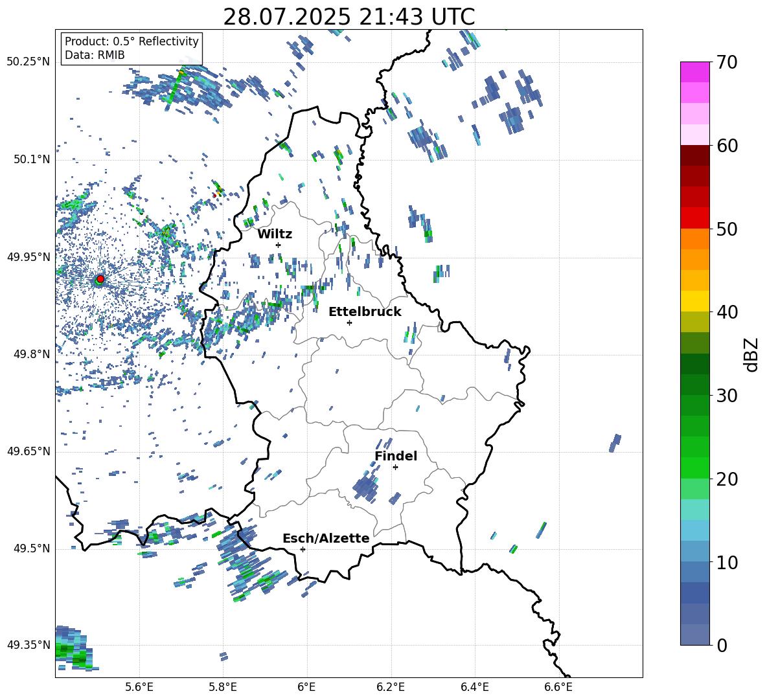
Task: Click the dBZ colorbar axis label
Action: [752, 354]
